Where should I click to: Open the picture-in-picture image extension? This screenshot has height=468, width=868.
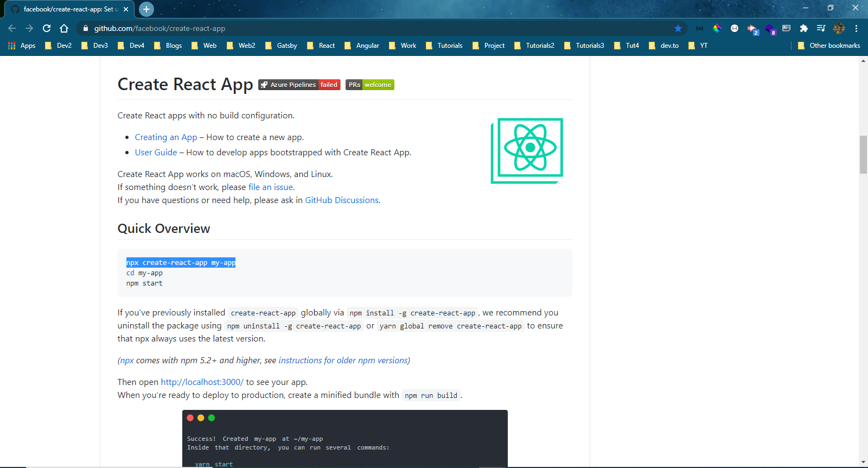[x=787, y=28]
